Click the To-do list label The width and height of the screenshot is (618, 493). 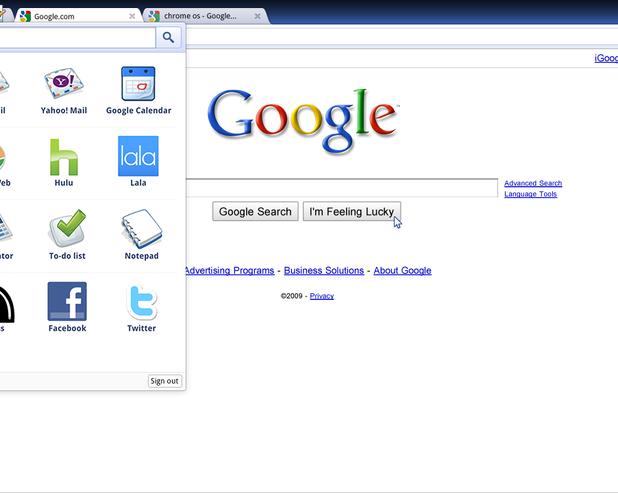(x=67, y=256)
